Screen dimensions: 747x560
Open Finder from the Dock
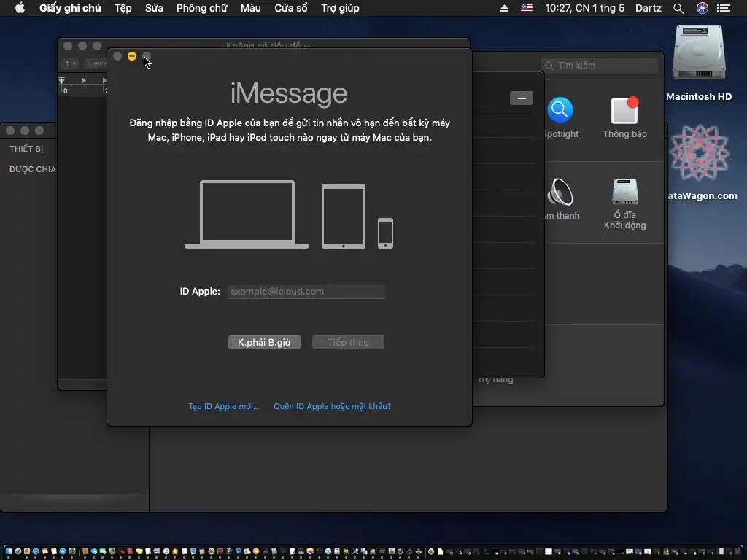click(x=9, y=551)
